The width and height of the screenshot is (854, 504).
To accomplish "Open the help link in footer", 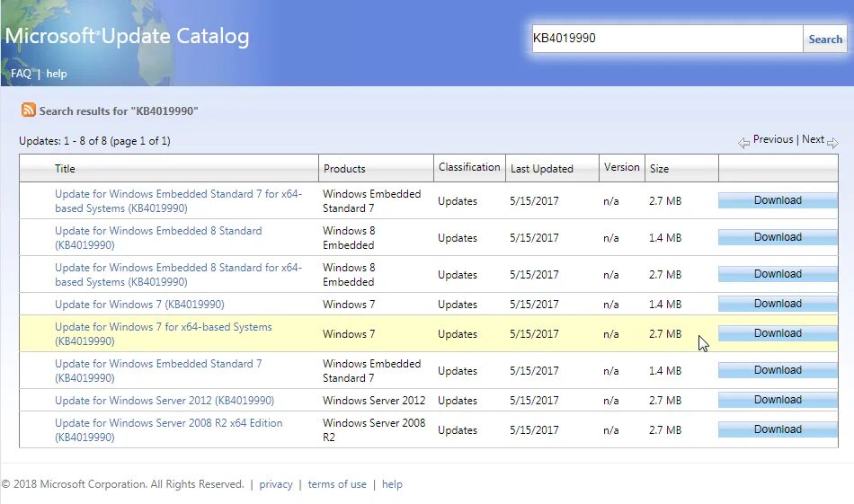I will pos(392,484).
